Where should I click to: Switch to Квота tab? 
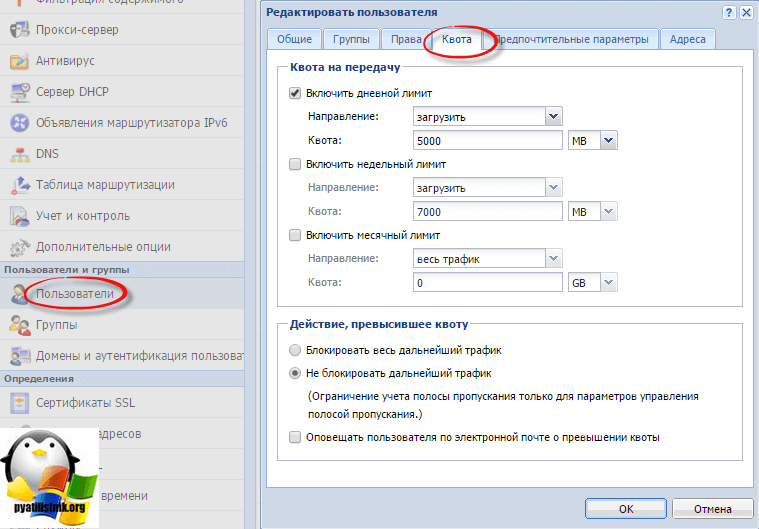(456, 39)
